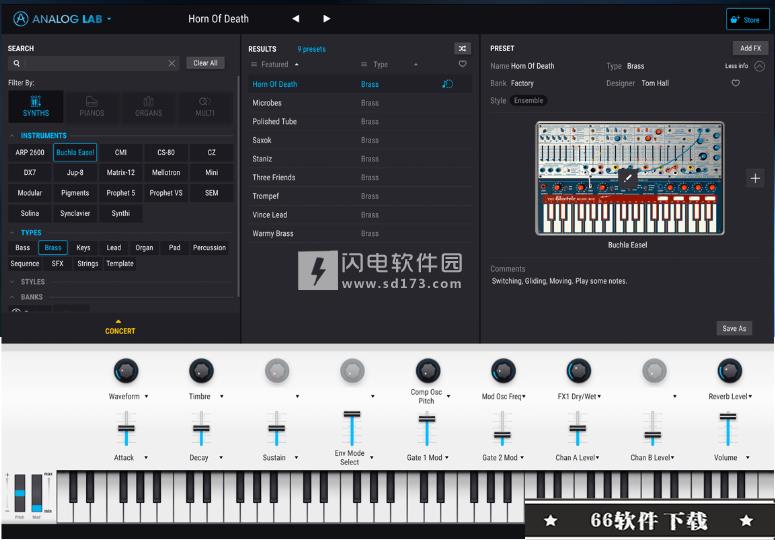Screen dimensions: 775x540
Task: Adjust the FX1 Dry/Wet knob
Action: click(578, 371)
